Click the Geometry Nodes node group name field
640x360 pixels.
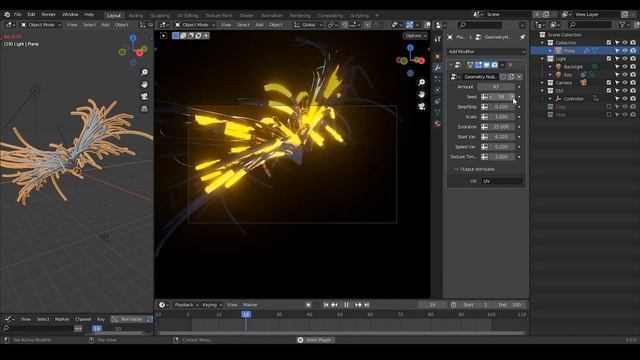click(x=480, y=77)
